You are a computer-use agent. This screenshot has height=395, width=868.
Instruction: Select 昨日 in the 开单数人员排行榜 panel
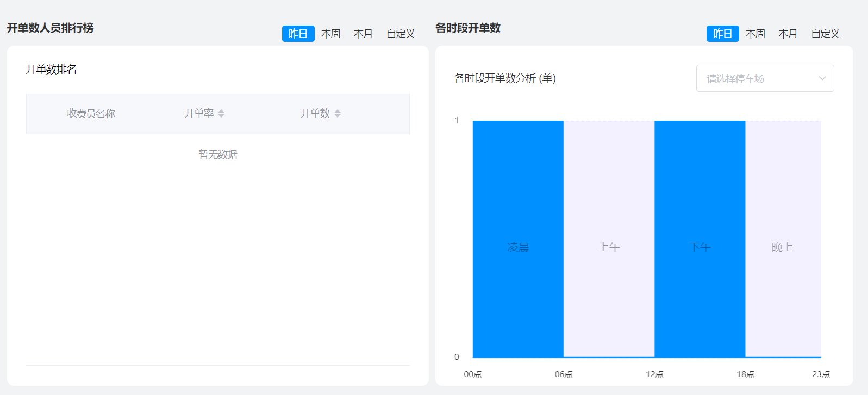point(298,34)
